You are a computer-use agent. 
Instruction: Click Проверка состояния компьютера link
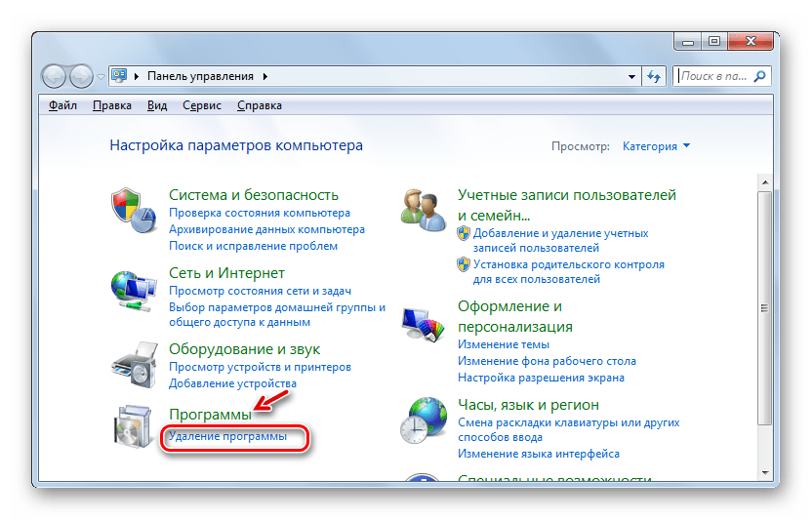(x=260, y=213)
